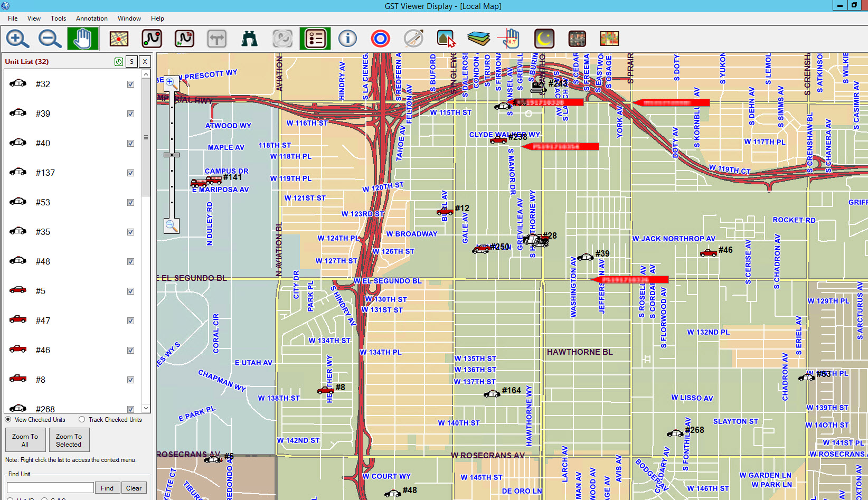Viewport: 868px width, 500px height.
Task: Select the zoom in magnifier tool
Action: [x=17, y=39]
